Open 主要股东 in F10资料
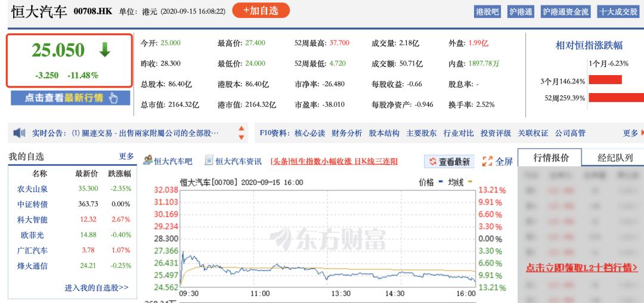The width and height of the screenshot is (644, 303). pyautogui.click(x=422, y=133)
